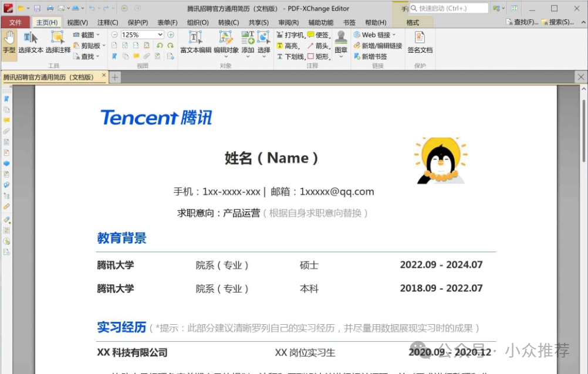Click 新增书签 (Add Bookmark) button

(370, 56)
